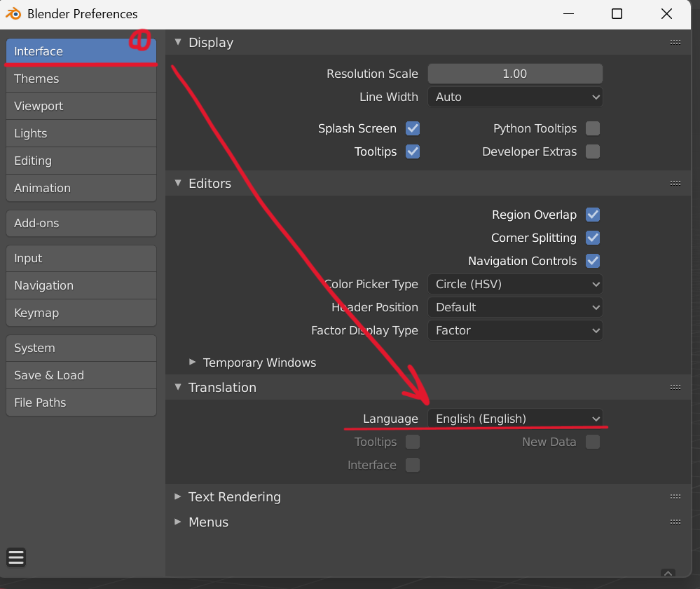Click the Translation panel drag grip icon

pos(675,388)
